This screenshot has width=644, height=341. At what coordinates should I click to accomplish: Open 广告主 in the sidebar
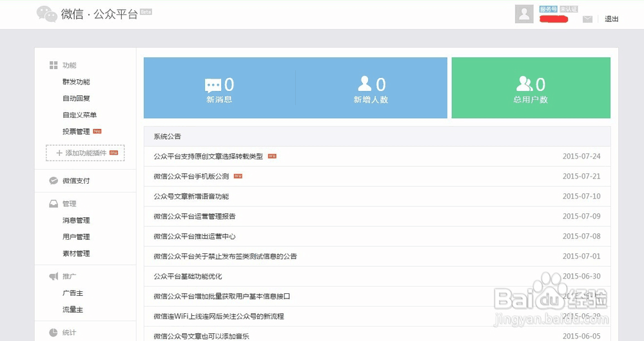click(x=73, y=293)
